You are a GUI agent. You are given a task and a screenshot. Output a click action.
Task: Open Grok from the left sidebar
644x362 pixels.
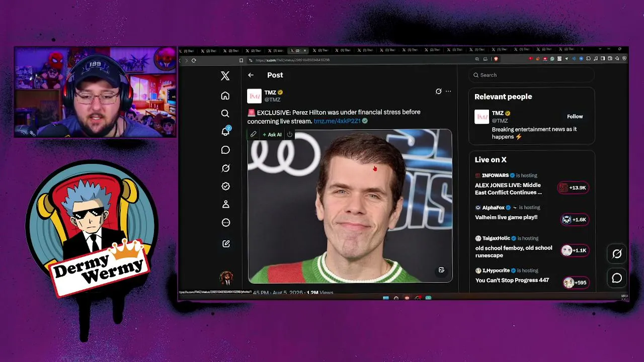tap(225, 168)
